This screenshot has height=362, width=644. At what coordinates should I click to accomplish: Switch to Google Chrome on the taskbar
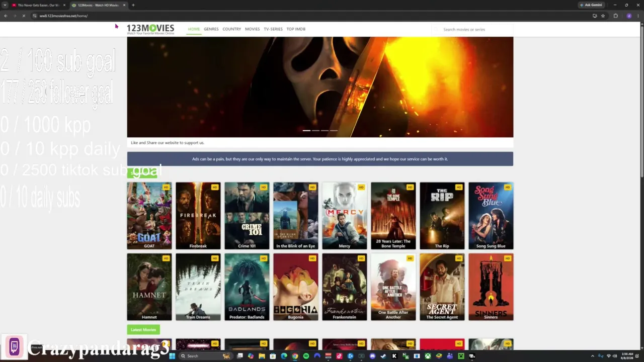[295, 356]
